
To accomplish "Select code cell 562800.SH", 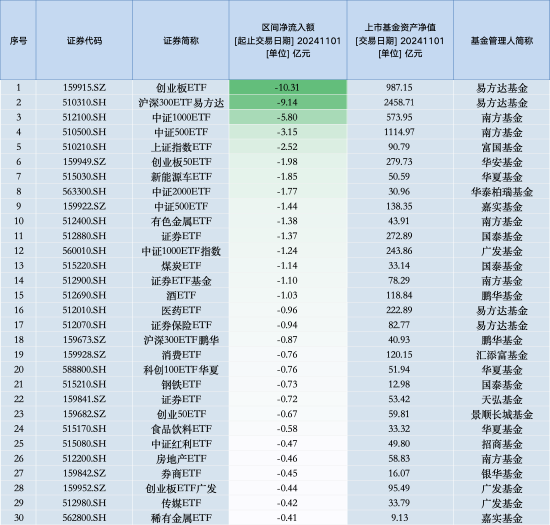I will pos(84,518).
